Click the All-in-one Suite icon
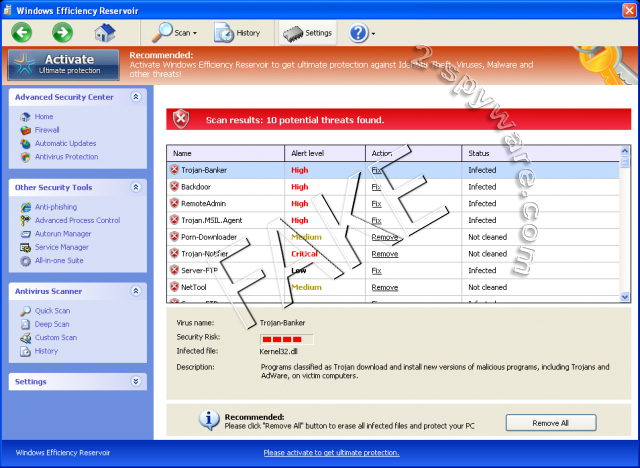This screenshot has width=640, height=468. pos(25,261)
